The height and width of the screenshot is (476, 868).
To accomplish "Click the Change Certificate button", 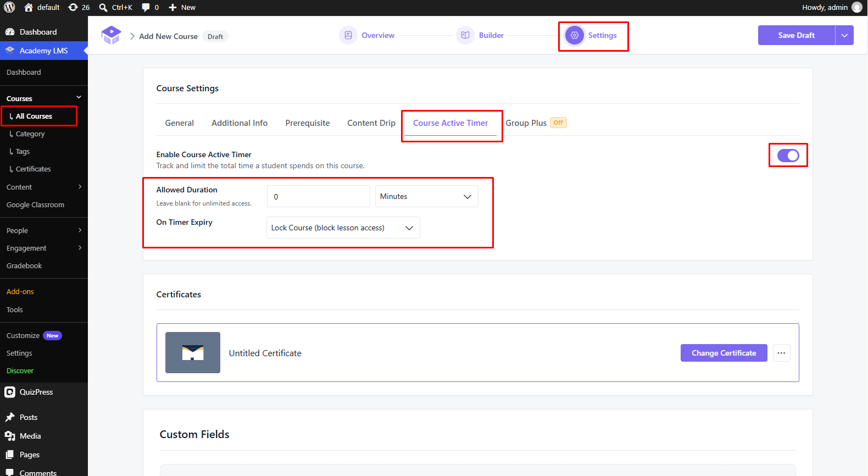I will point(724,353).
